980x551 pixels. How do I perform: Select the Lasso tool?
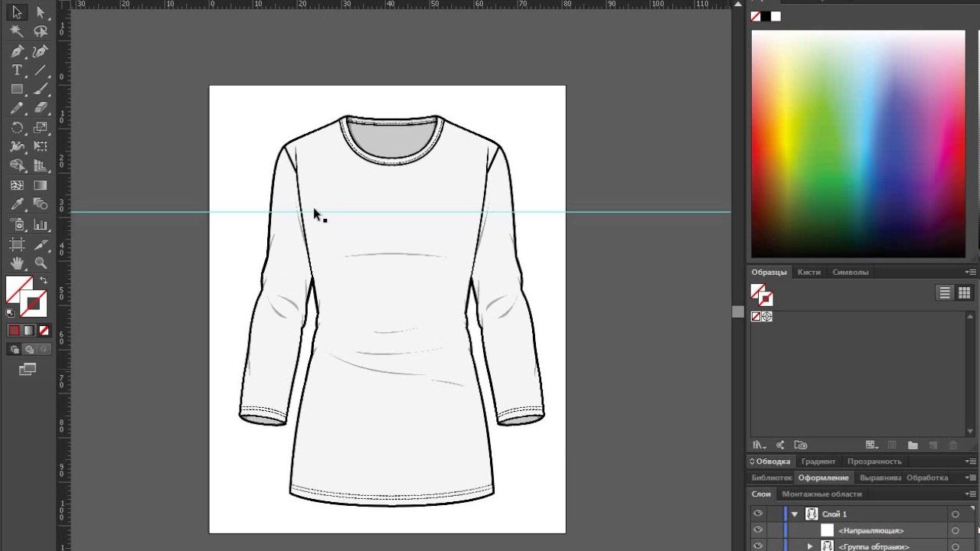pos(41,31)
